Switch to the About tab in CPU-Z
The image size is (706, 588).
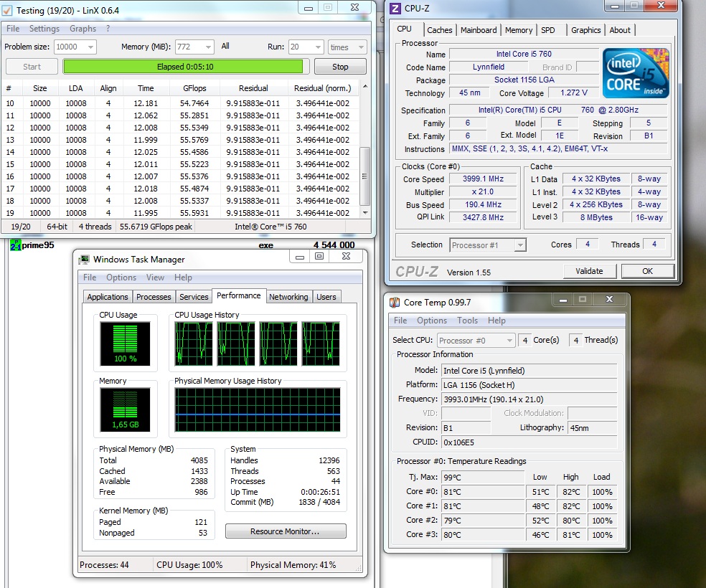click(620, 30)
